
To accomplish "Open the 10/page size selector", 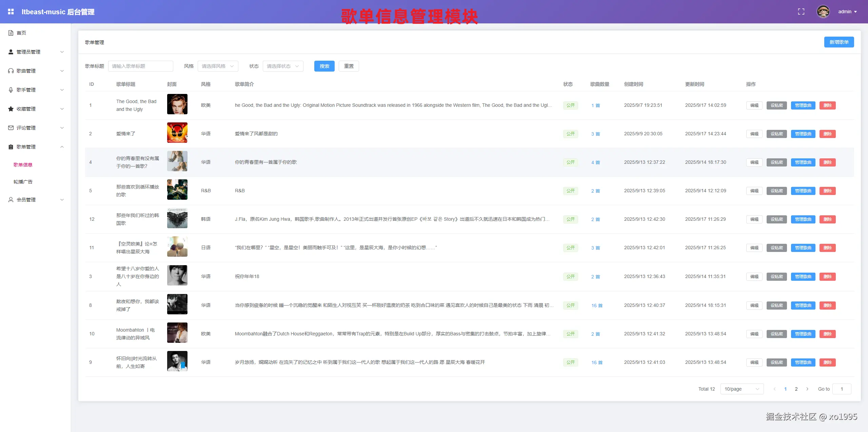I will 742,389.
